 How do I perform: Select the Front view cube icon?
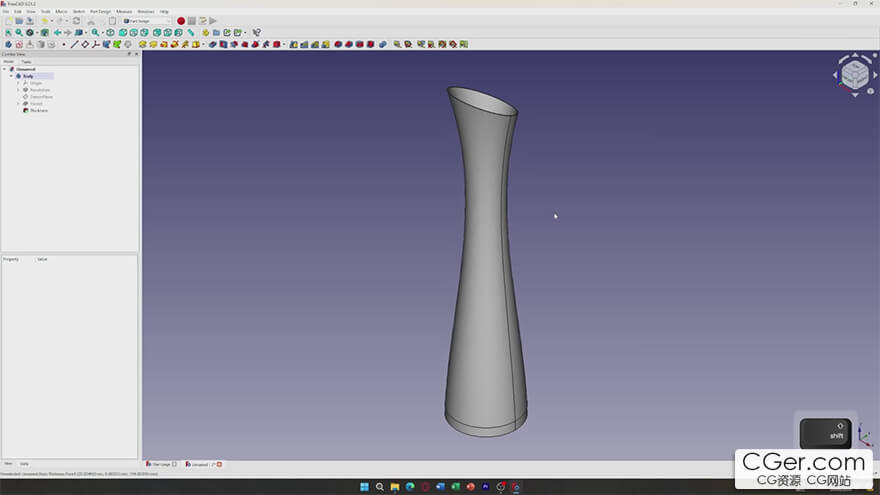pos(123,33)
